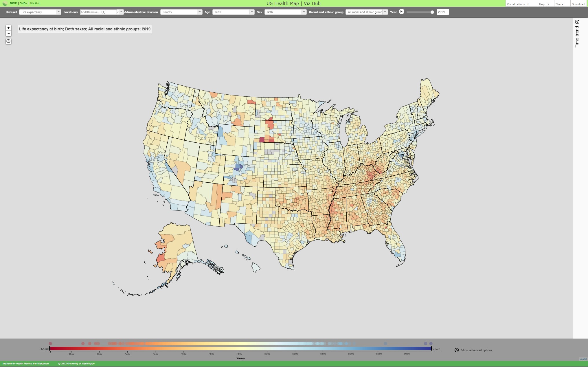This screenshot has width=588, height=367.
Task: Expand the Locations dropdown arrow
Action: coord(121,12)
